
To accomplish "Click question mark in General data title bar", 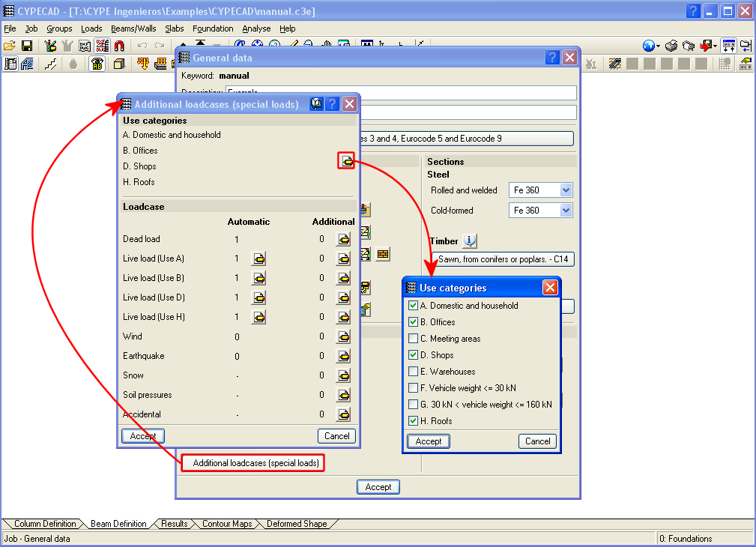I will 552,58.
